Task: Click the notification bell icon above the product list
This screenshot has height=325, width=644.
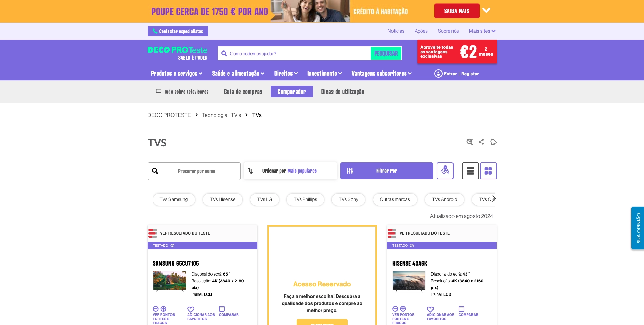Action: click(x=493, y=142)
